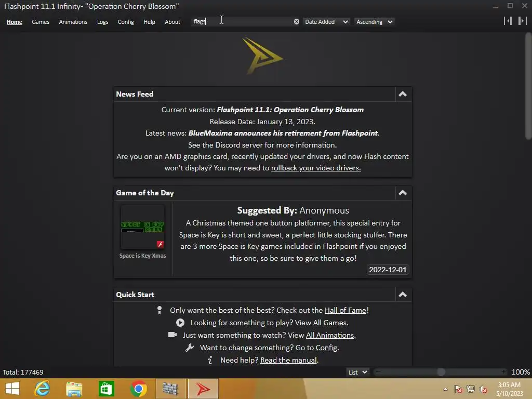The width and height of the screenshot is (532, 399).
Task: Open the Date Added sort dropdown
Action: [326, 22]
